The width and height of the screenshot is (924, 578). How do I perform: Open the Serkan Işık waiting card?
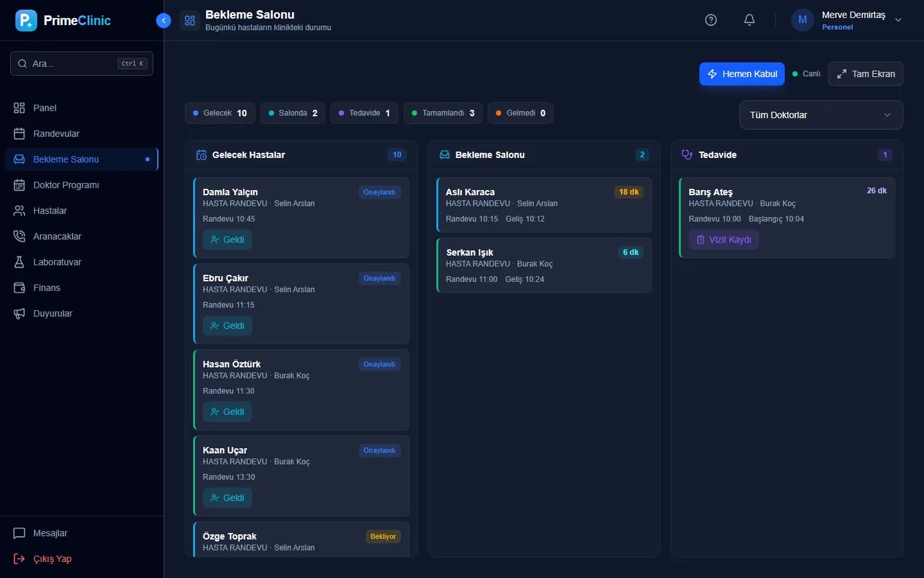pos(544,265)
